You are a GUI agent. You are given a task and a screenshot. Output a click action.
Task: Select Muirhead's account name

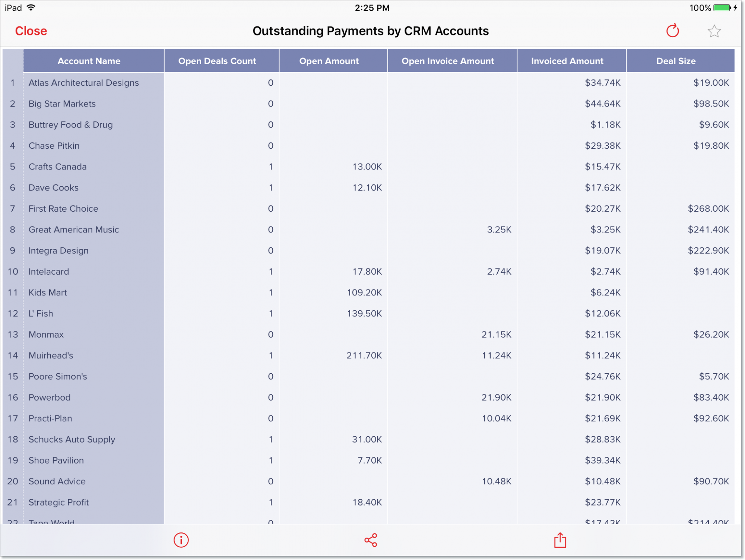click(51, 355)
